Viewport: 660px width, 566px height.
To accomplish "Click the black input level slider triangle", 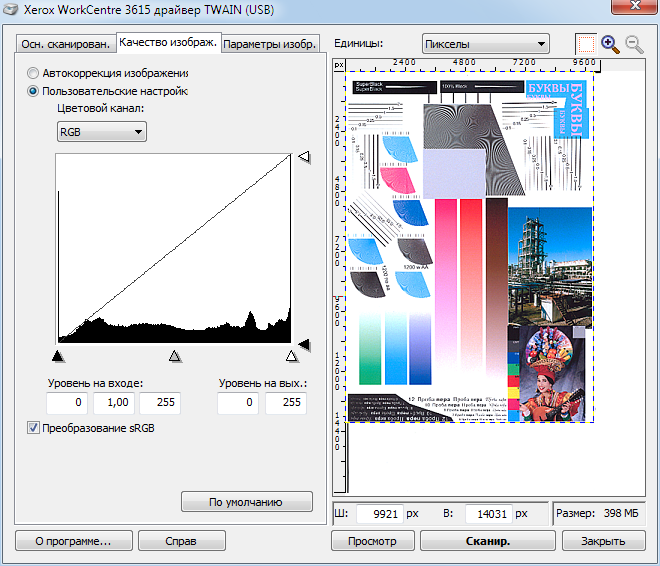I will [x=58, y=356].
